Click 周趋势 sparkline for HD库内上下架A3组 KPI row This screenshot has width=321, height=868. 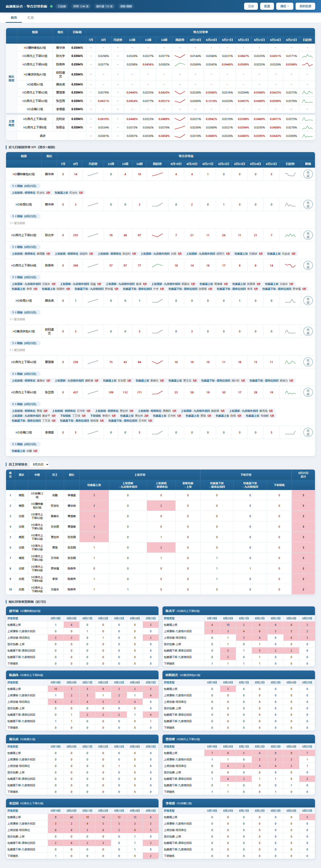(157, 392)
